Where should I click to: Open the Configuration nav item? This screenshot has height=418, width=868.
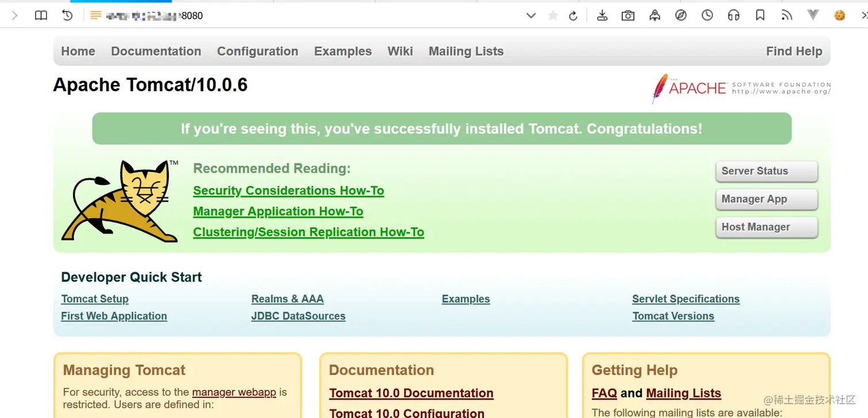258,51
